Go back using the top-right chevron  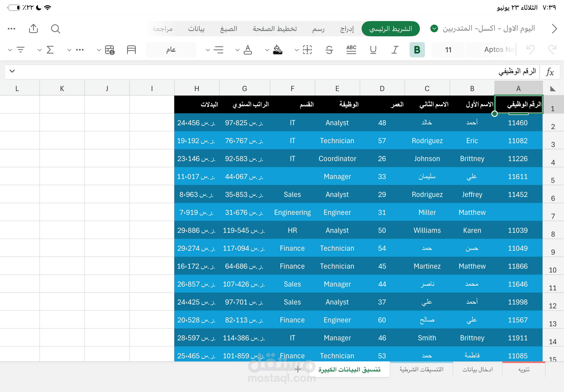click(x=554, y=29)
